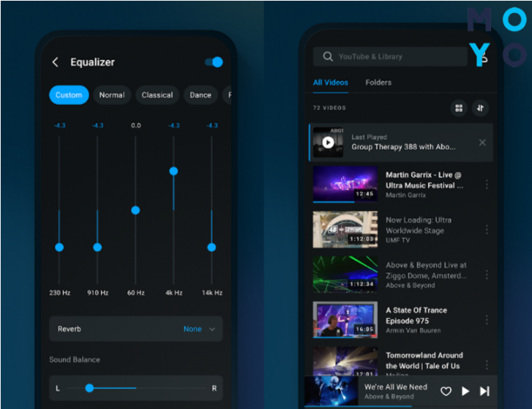
Task: Open Martin Garrix Ultra Music Festival thumbnail
Action: click(x=345, y=184)
